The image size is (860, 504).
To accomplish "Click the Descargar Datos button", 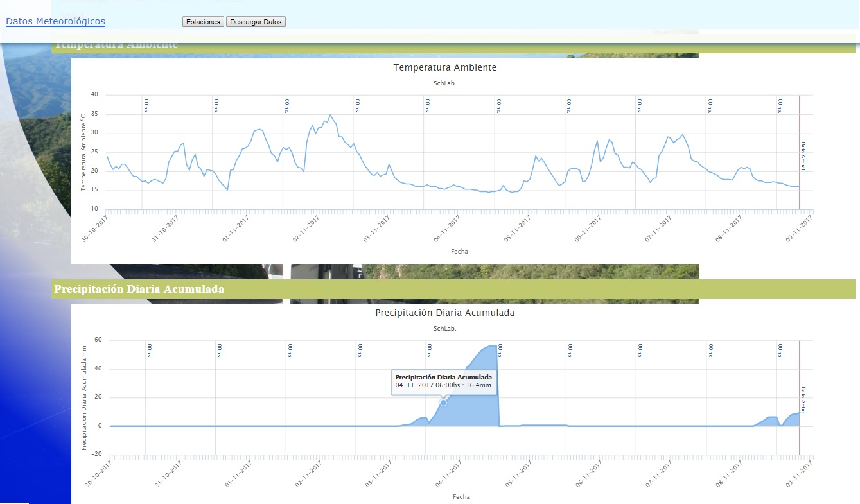I will pos(256,22).
